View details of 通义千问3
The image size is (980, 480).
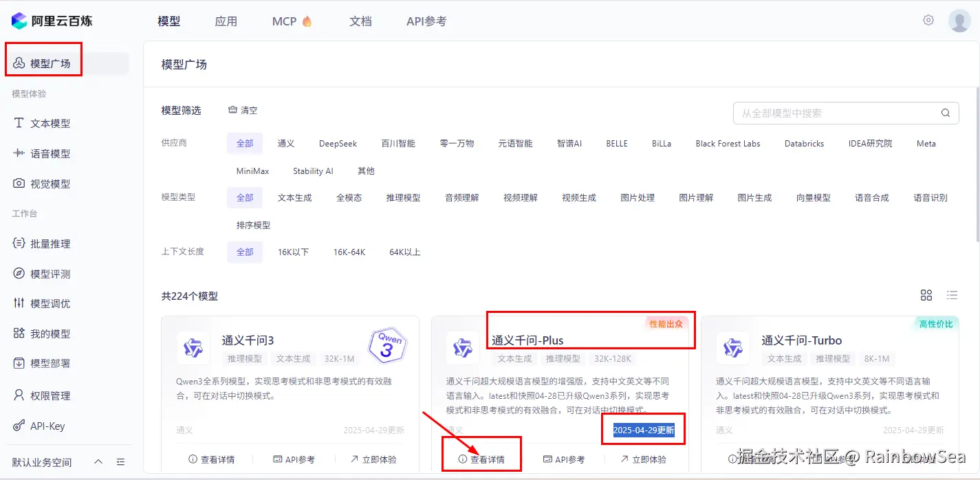[x=211, y=459]
